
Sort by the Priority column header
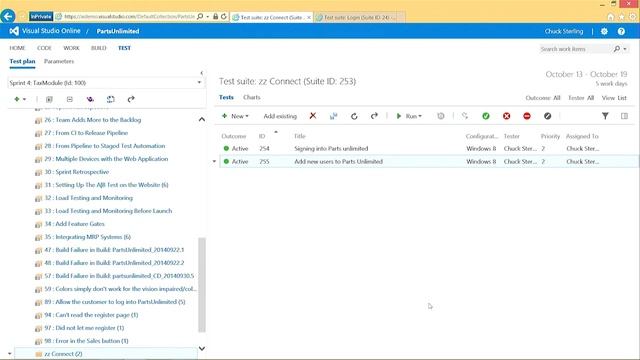tap(550, 136)
